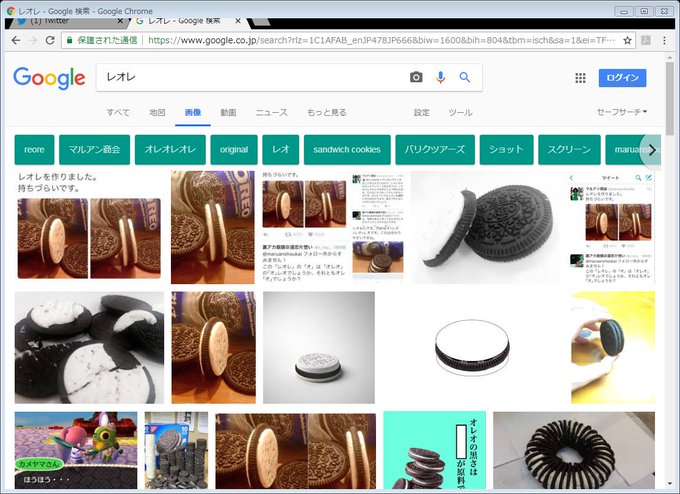Open the 設定 menu

tap(422, 112)
